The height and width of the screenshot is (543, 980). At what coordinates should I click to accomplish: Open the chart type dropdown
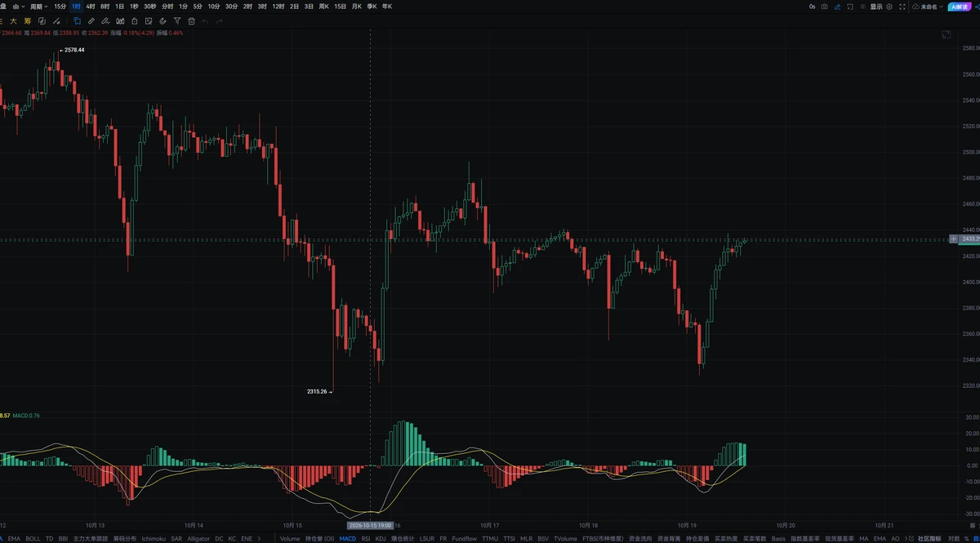[18, 7]
